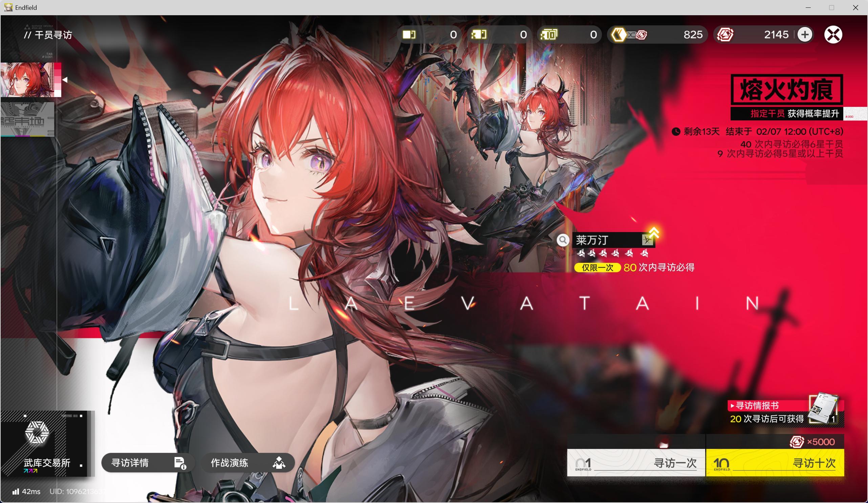
Task: Click the ten-pull ticket icon
Action: pyautogui.click(x=549, y=35)
